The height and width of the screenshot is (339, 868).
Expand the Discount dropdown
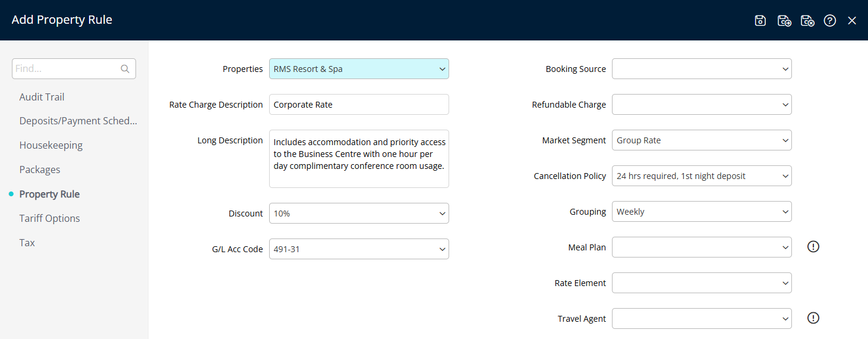[x=359, y=213]
